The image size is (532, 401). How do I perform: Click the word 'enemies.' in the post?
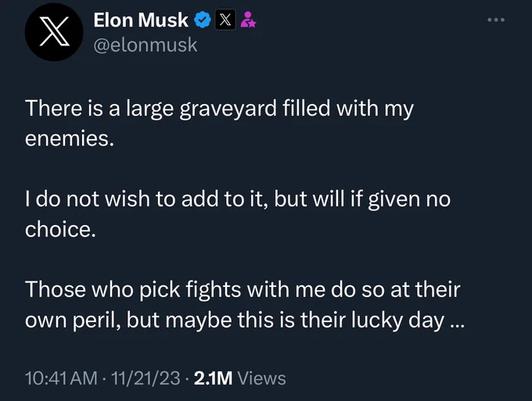click(69, 138)
